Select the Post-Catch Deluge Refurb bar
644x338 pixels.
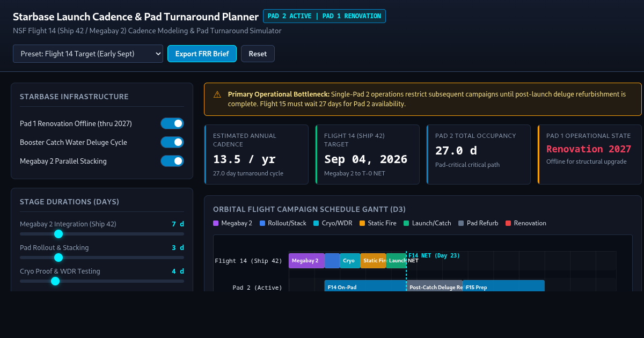pyautogui.click(x=435, y=286)
